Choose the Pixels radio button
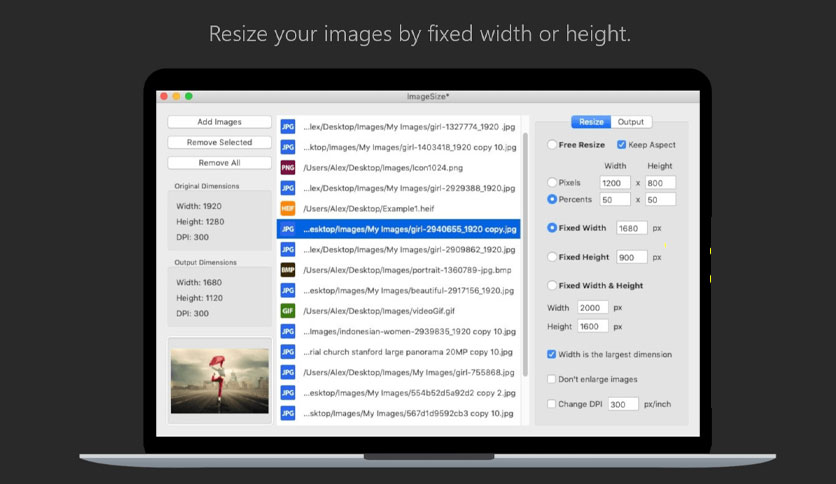This screenshot has width=836, height=484. tap(552, 182)
